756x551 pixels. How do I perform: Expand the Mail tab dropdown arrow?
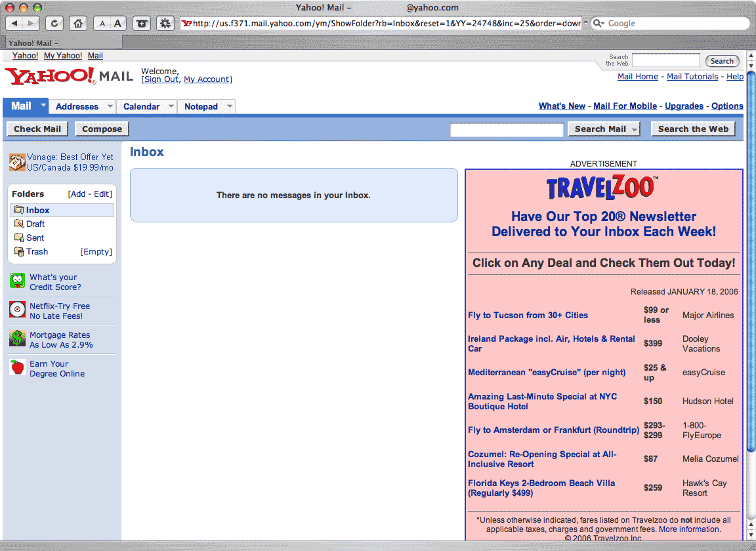point(43,104)
